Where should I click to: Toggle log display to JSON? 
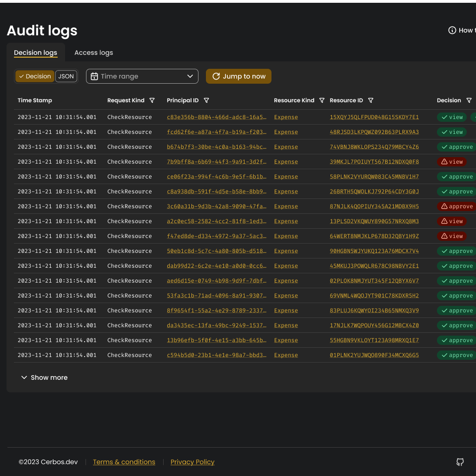tap(66, 76)
